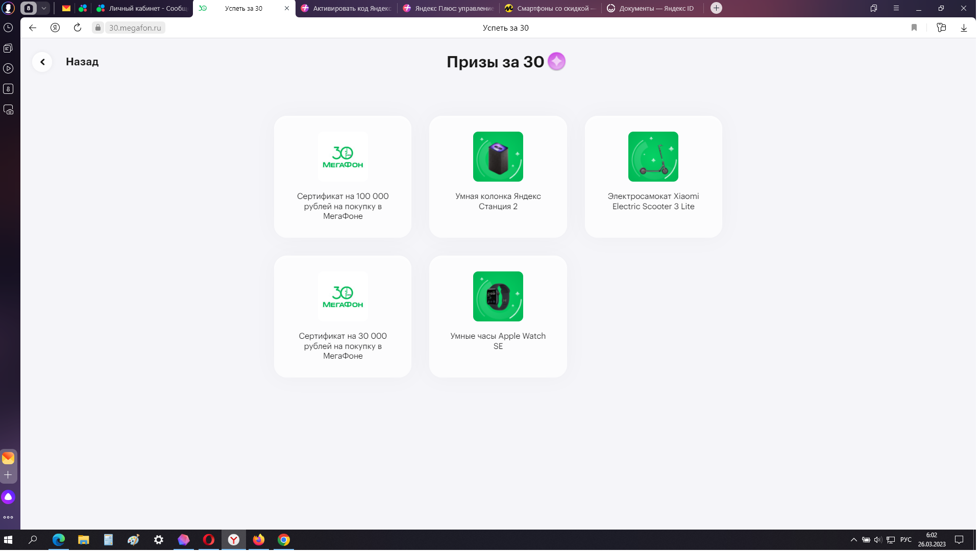Open a new browser tab

[716, 8]
